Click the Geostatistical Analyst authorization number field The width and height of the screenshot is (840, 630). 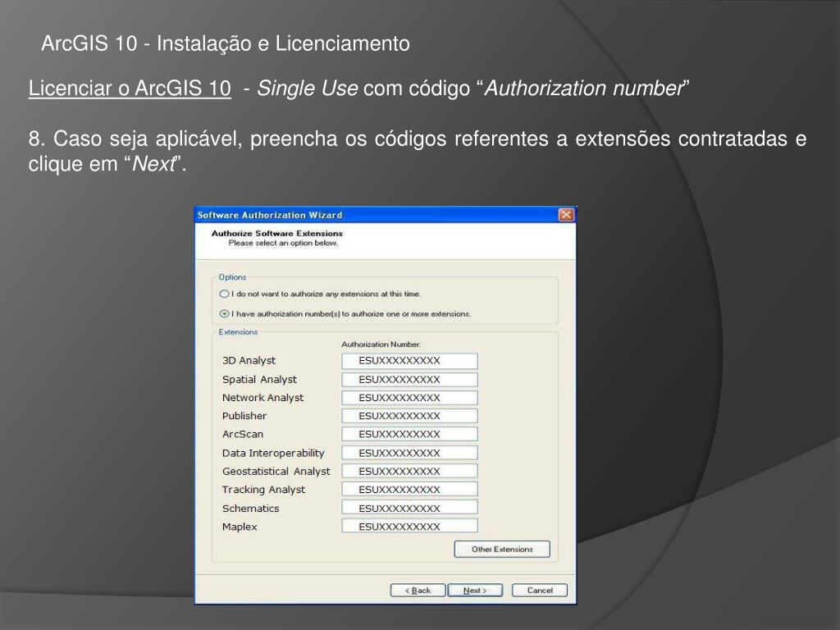click(409, 471)
